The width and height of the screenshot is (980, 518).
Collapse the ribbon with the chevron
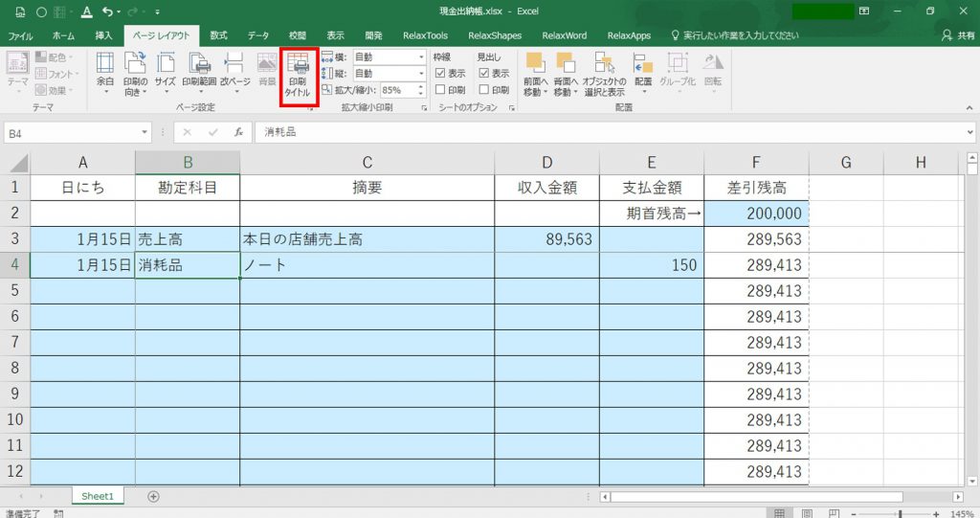coord(969,107)
